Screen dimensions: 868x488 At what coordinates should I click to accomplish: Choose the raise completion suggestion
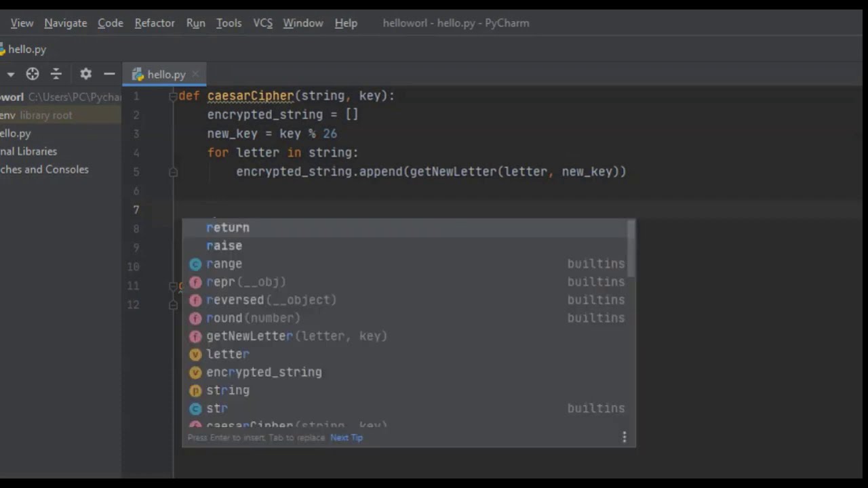404,245
